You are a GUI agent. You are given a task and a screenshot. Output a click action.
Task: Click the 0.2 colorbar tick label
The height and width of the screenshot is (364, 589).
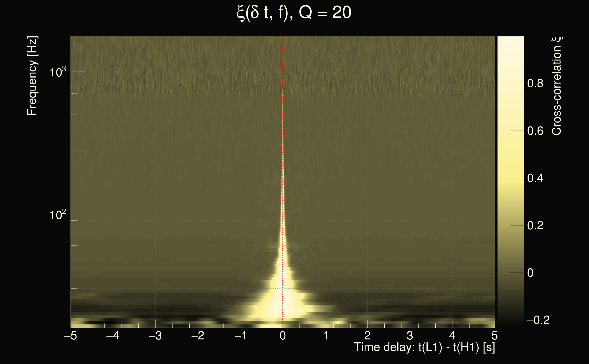click(x=535, y=226)
